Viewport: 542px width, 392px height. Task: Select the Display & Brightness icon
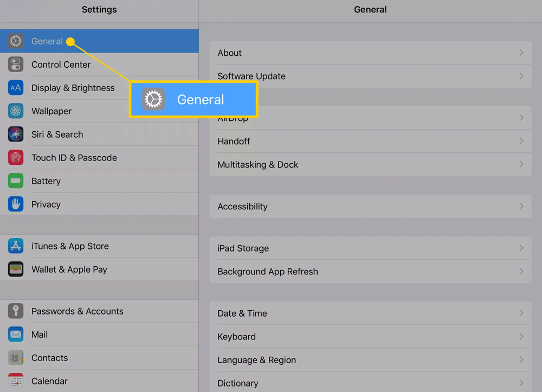pyautogui.click(x=16, y=88)
